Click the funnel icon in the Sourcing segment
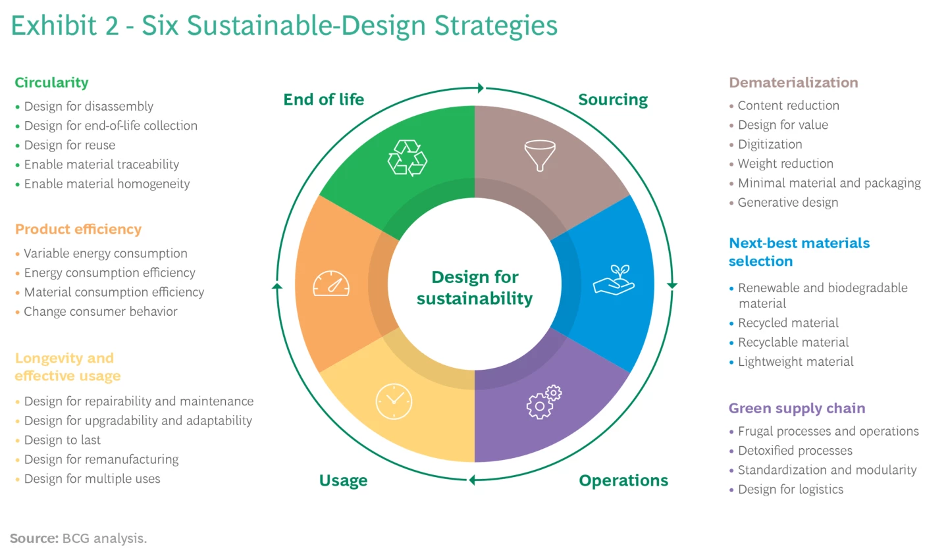This screenshot has width=948, height=560. click(540, 155)
